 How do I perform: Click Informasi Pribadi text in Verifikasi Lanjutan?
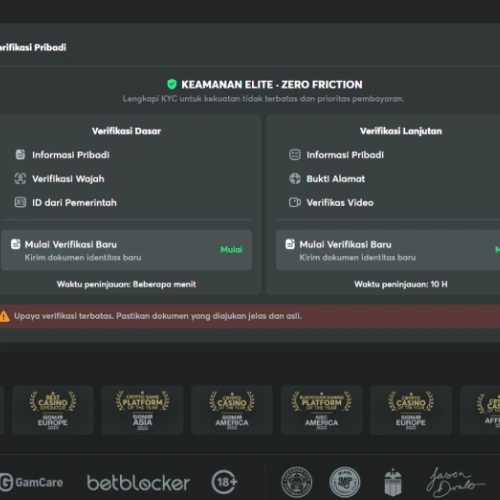coord(345,155)
